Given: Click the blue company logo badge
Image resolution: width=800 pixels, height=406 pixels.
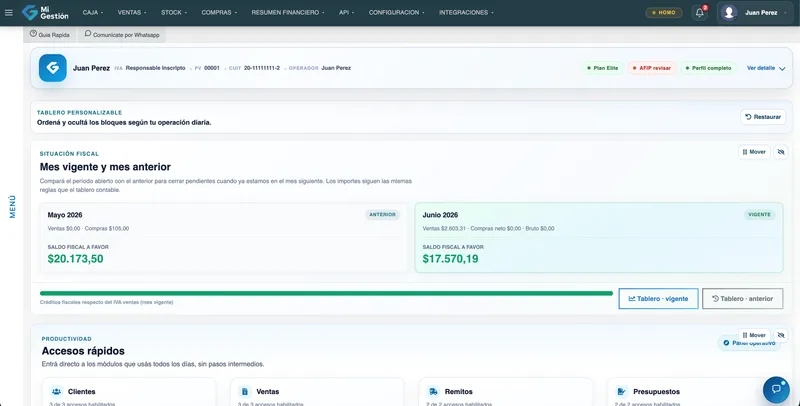Looking at the screenshot, I should pyautogui.click(x=53, y=68).
